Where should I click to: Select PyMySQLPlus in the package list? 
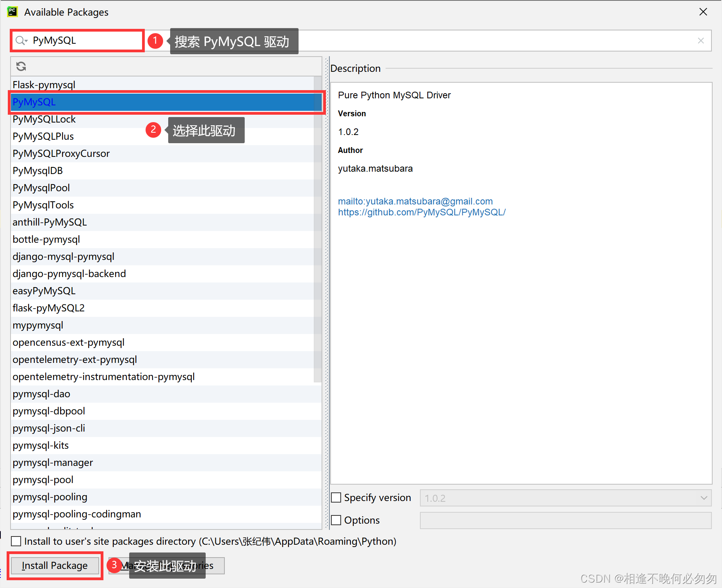[162, 136]
